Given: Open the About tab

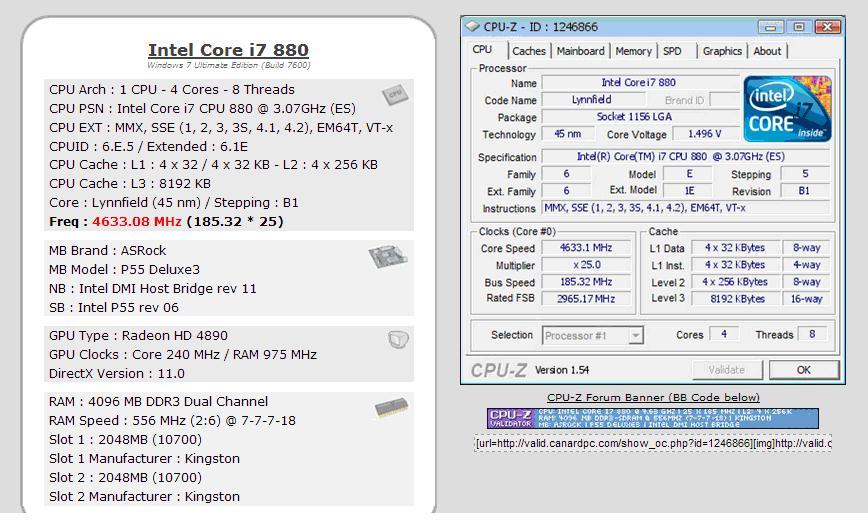Looking at the screenshot, I should (767, 51).
